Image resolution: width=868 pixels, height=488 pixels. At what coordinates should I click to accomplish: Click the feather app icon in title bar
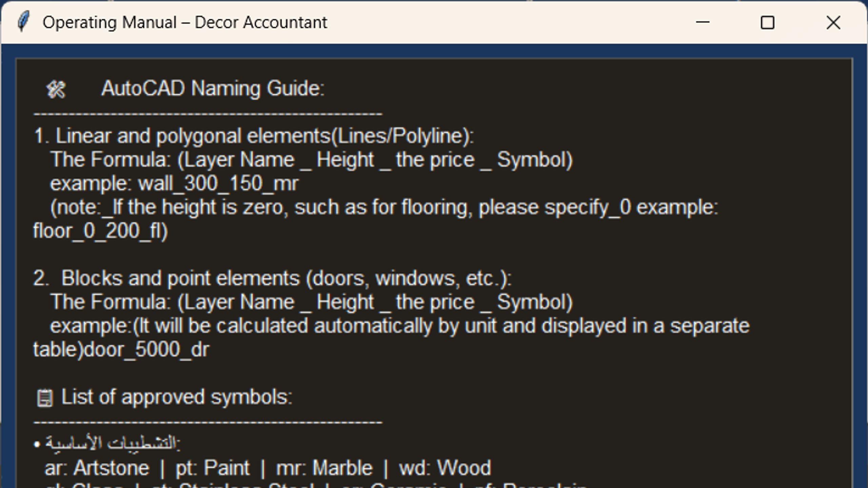[23, 22]
